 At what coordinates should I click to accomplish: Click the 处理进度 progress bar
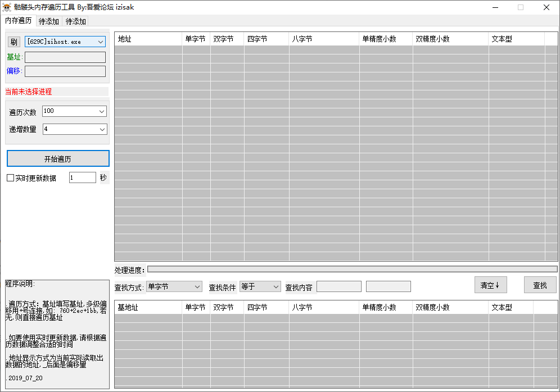pos(352,270)
